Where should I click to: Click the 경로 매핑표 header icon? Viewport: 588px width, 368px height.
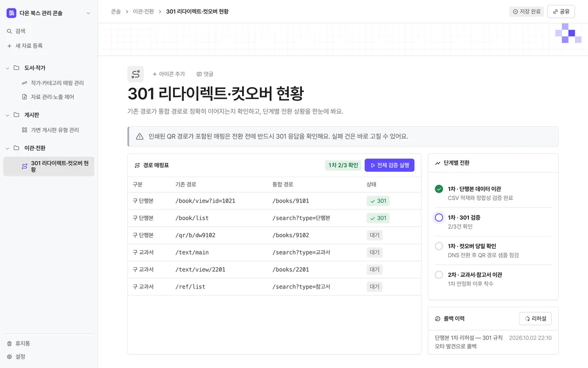click(x=137, y=165)
